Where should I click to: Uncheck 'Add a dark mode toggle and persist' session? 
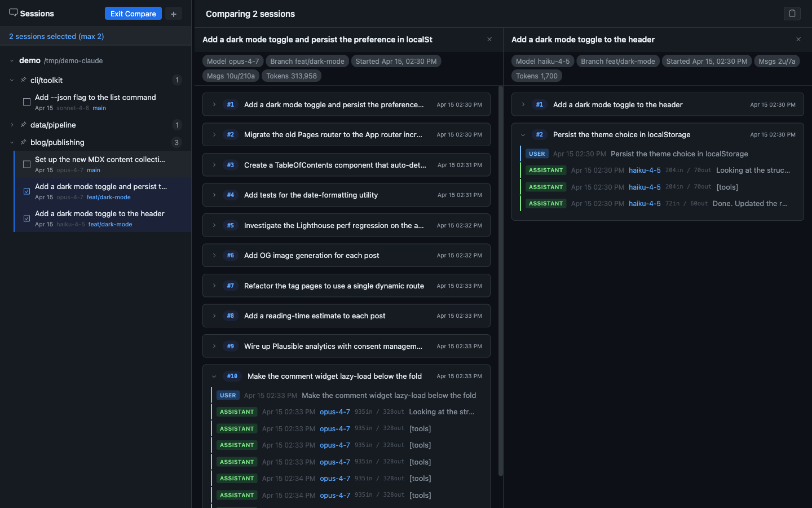click(x=27, y=191)
